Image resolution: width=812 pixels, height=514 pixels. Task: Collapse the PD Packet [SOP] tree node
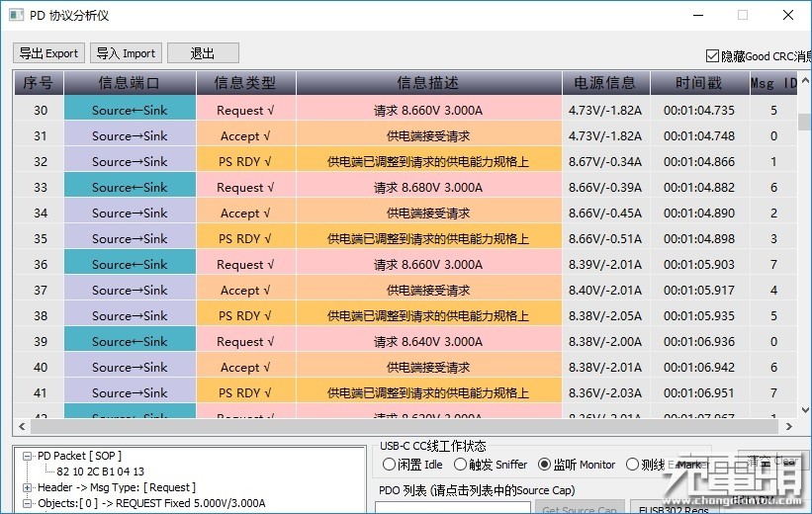(x=27, y=456)
